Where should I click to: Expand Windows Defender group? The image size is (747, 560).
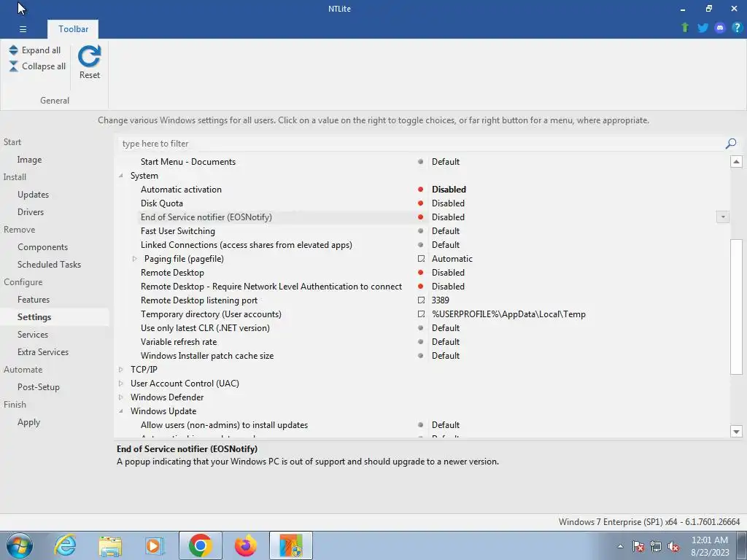(121, 397)
